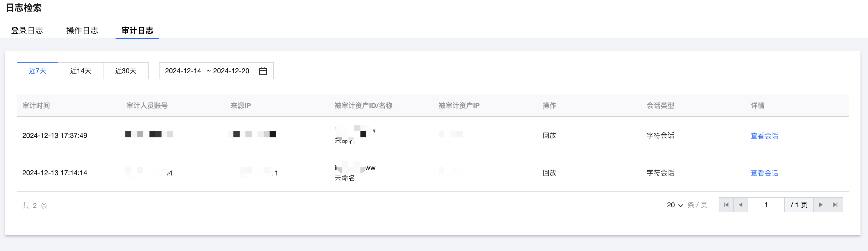Select the 近7天 time range

pos(37,71)
